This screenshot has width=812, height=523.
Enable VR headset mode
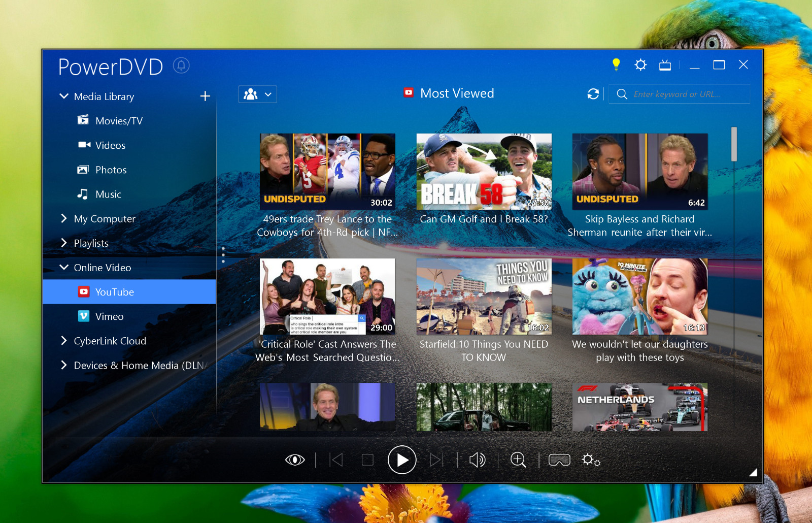559,460
